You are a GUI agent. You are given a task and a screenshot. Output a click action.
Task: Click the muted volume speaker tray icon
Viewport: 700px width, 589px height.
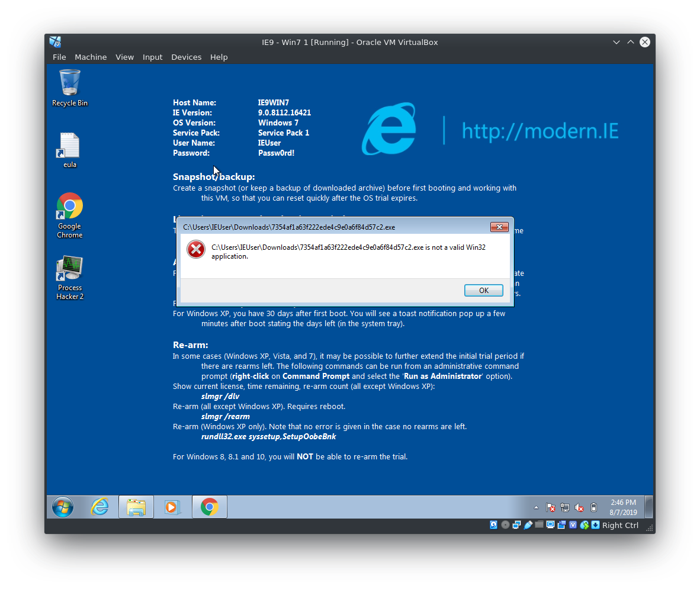[x=579, y=508]
